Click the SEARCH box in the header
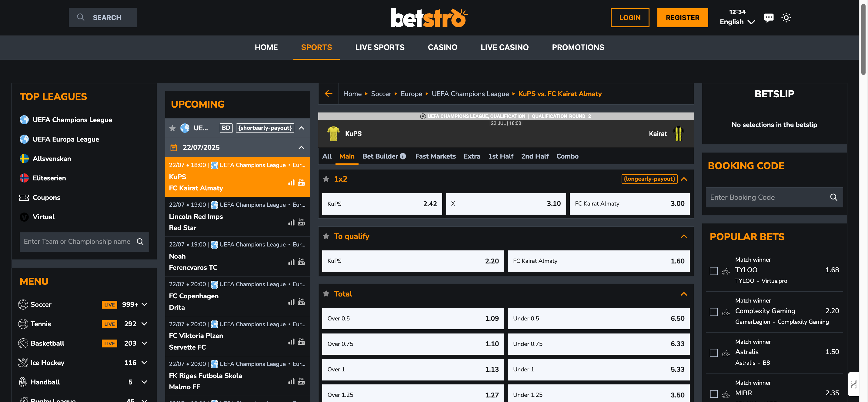Viewport: 868px width, 402px height. point(103,18)
